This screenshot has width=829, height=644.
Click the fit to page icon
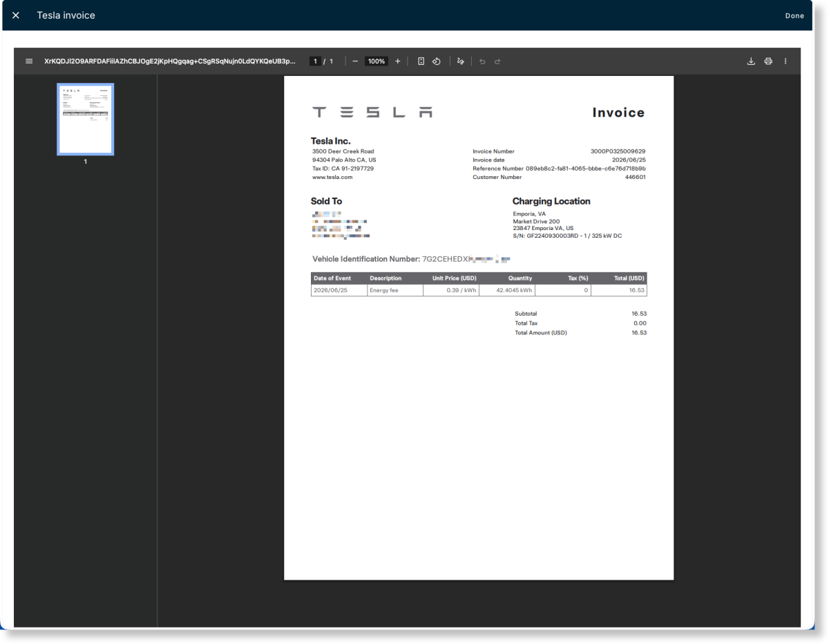[421, 61]
